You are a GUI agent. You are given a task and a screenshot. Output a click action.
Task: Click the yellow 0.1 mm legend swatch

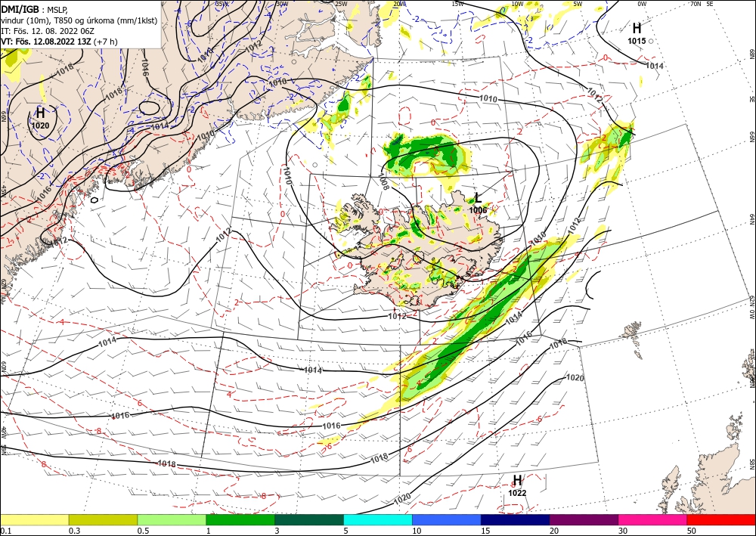(x=34, y=519)
